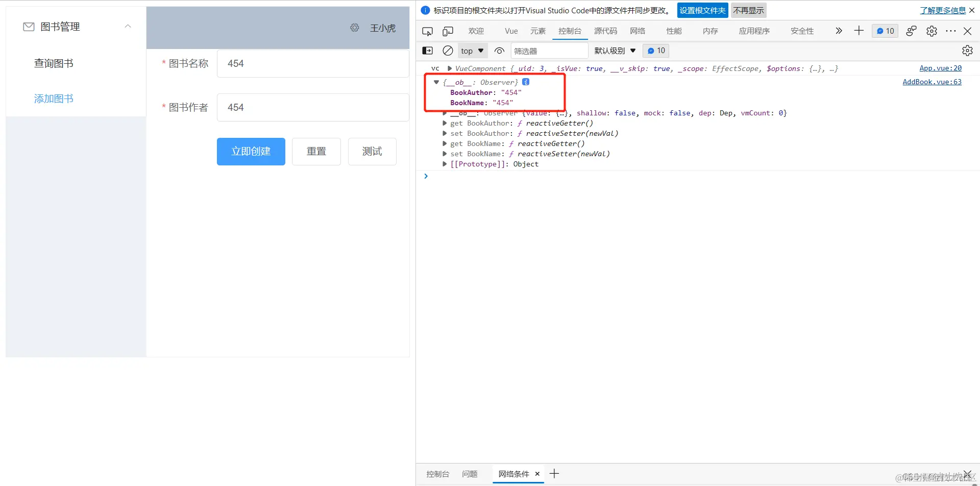The height and width of the screenshot is (486, 980).
Task: Click the 设置根文件夹 button
Action: click(x=702, y=10)
